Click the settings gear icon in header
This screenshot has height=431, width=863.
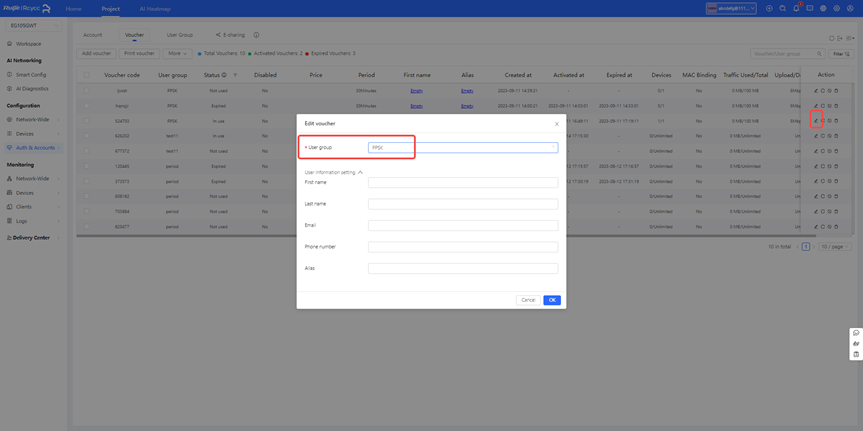click(837, 8)
